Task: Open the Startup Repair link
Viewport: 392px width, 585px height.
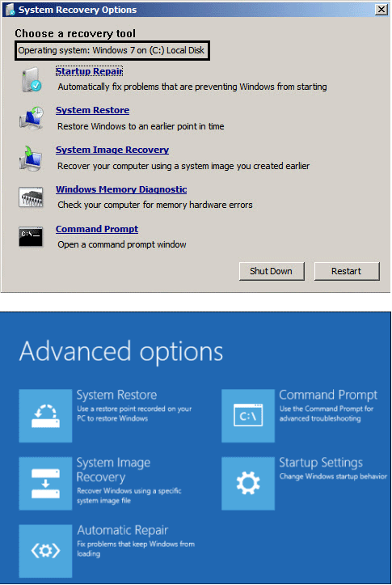Action: (89, 71)
